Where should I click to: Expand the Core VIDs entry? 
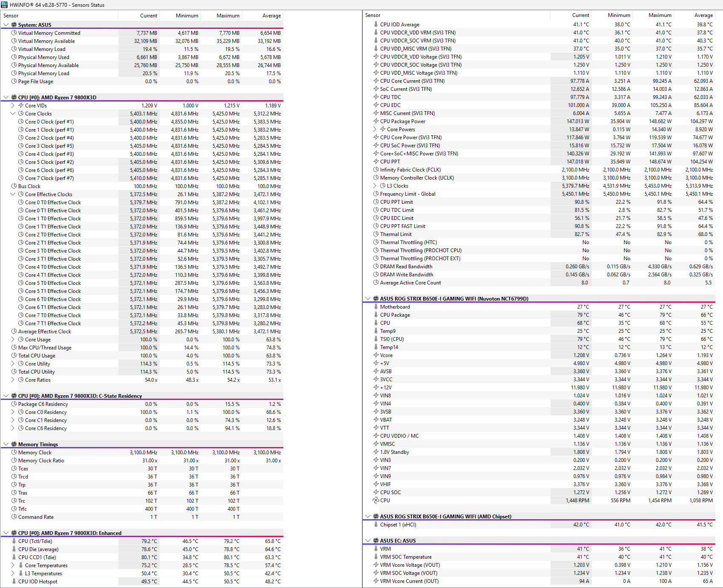point(13,106)
